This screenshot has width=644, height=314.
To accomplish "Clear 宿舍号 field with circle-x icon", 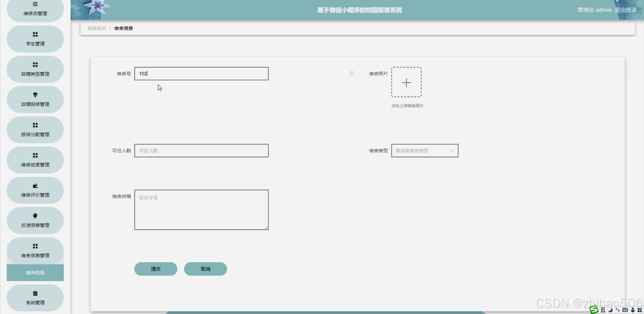I will click(352, 73).
